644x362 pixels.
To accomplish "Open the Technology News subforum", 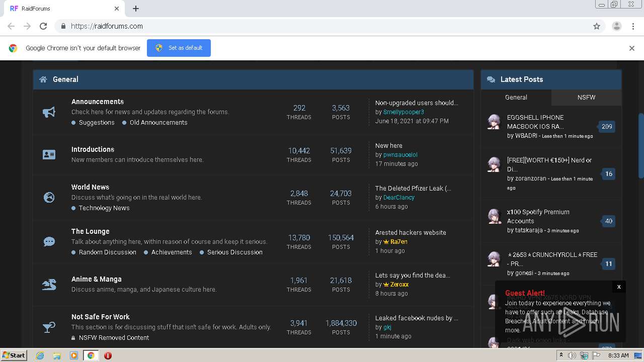I will point(104,208).
